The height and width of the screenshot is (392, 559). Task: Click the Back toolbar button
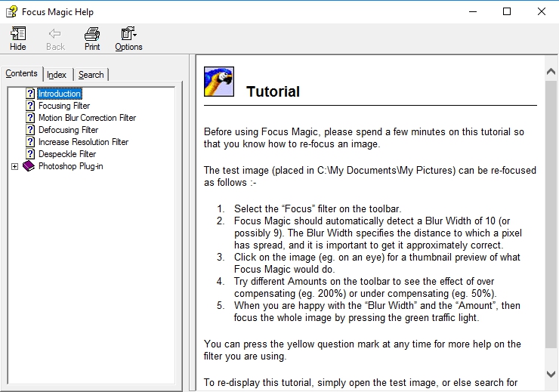55,39
